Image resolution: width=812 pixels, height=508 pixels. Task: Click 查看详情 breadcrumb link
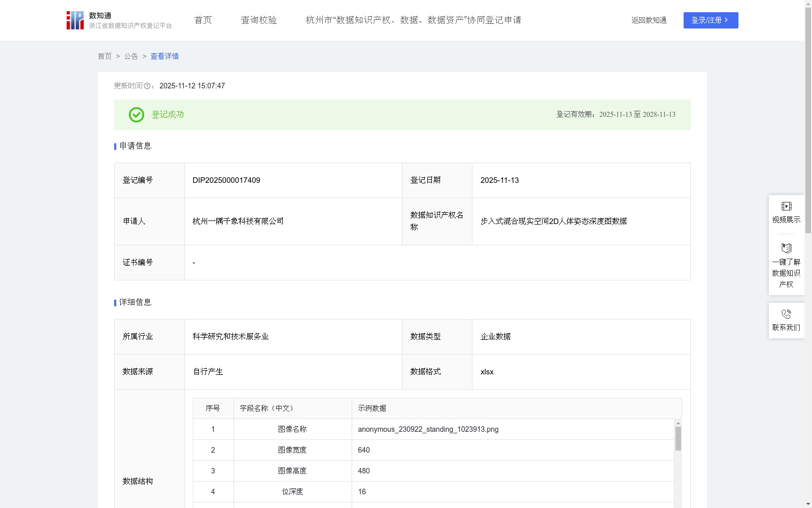[x=164, y=56]
